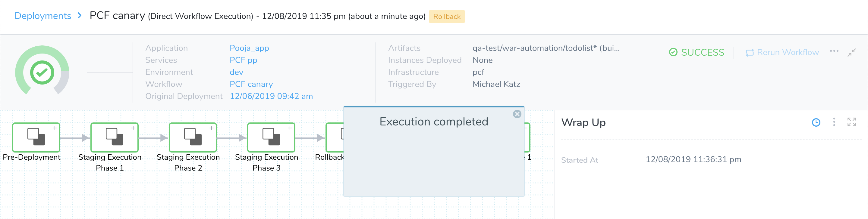Open the dev environment link
The image size is (868, 219).
(236, 72)
